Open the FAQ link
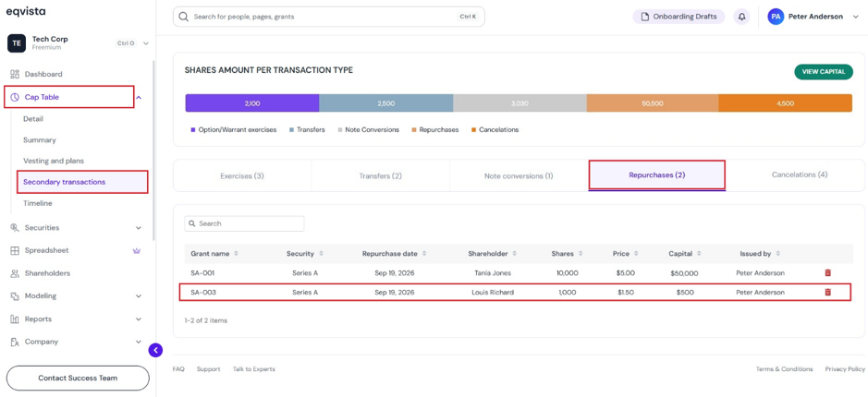 [x=178, y=368]
